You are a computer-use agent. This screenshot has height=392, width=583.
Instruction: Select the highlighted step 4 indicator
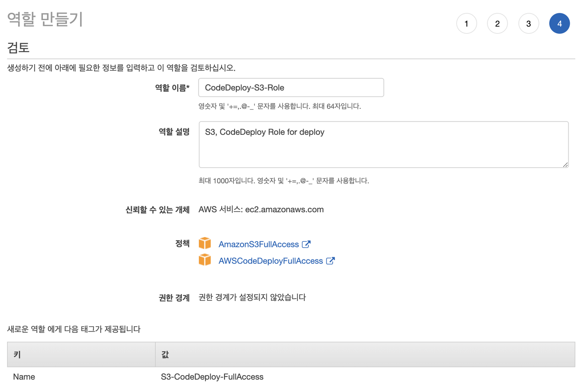pyautogui.click(x=559, y=23)
